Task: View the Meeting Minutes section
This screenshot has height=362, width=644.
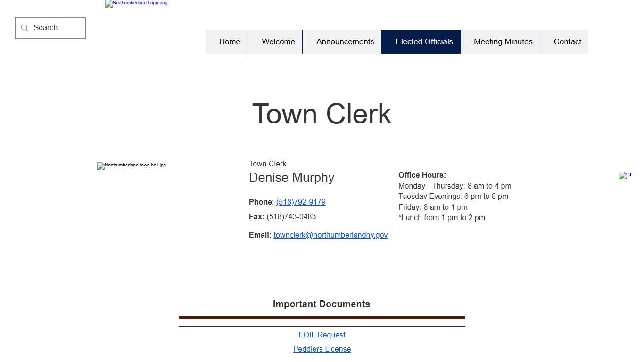Action: 503,41
